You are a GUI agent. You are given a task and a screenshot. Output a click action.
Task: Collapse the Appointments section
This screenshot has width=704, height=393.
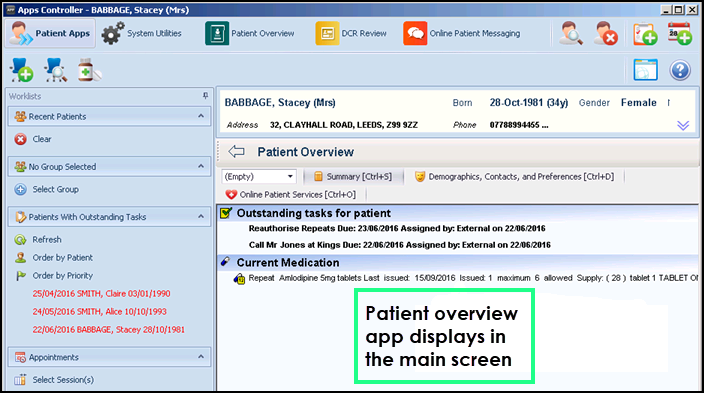pyautogui.click(x=201, y=357)
